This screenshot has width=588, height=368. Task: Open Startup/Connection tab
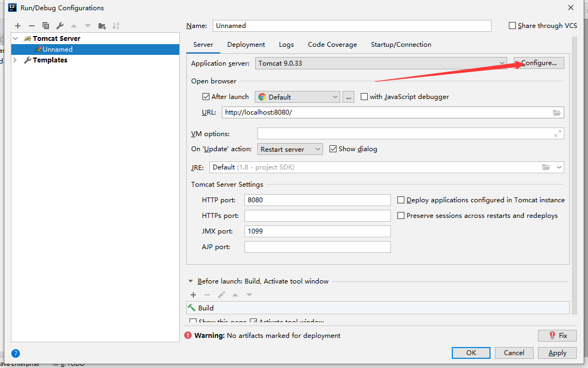(x=401, y=45)
